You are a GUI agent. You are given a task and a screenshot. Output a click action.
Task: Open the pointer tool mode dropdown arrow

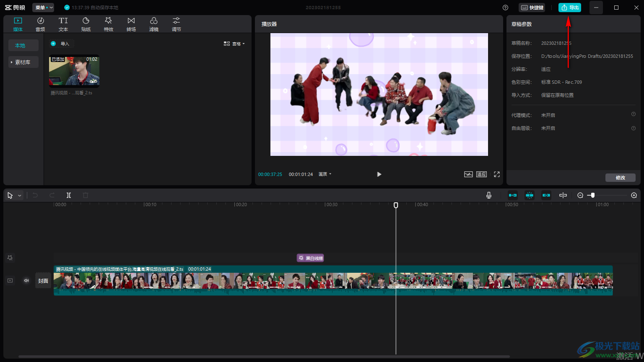(x=19, y=196)
